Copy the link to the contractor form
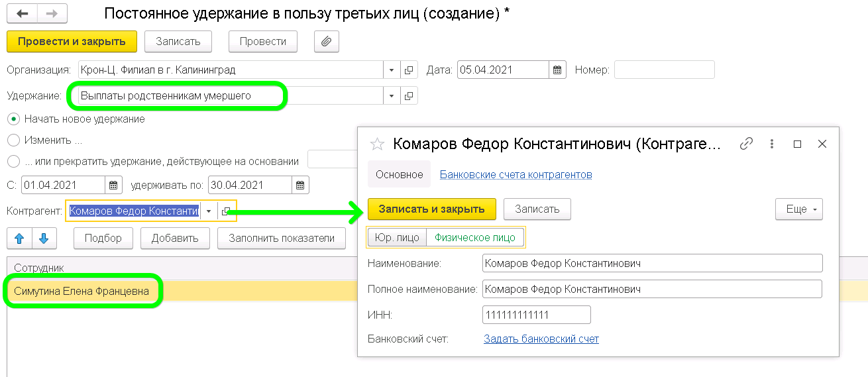Image resolution: width=868 pixels, height=377 pixels. pyautogui.click(x=747, y=144)
